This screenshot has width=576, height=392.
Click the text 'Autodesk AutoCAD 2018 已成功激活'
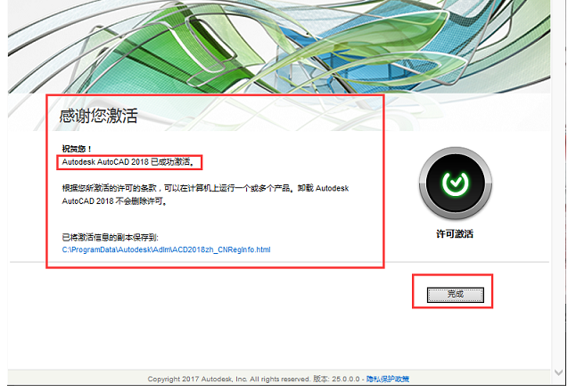point(128,162)
